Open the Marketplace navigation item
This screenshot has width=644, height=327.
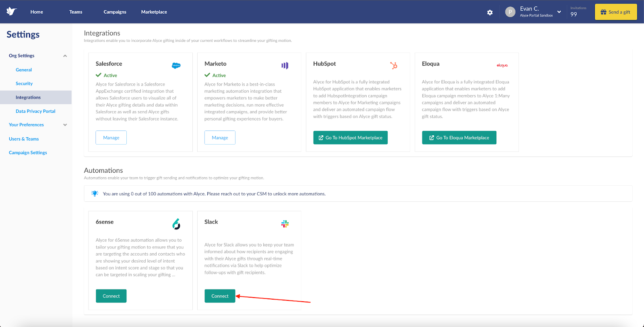point(154,12)
